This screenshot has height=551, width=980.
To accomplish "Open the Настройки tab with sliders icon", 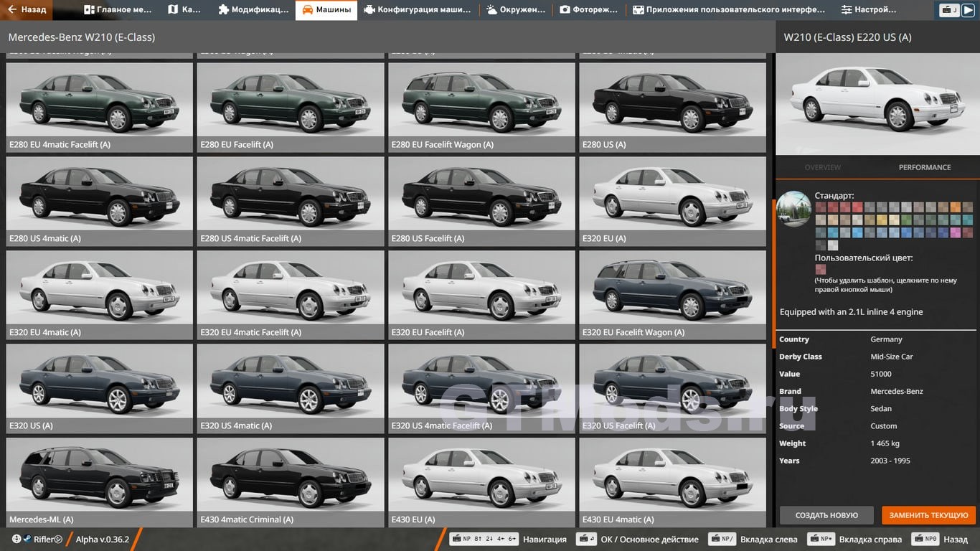I will [869, 10].
